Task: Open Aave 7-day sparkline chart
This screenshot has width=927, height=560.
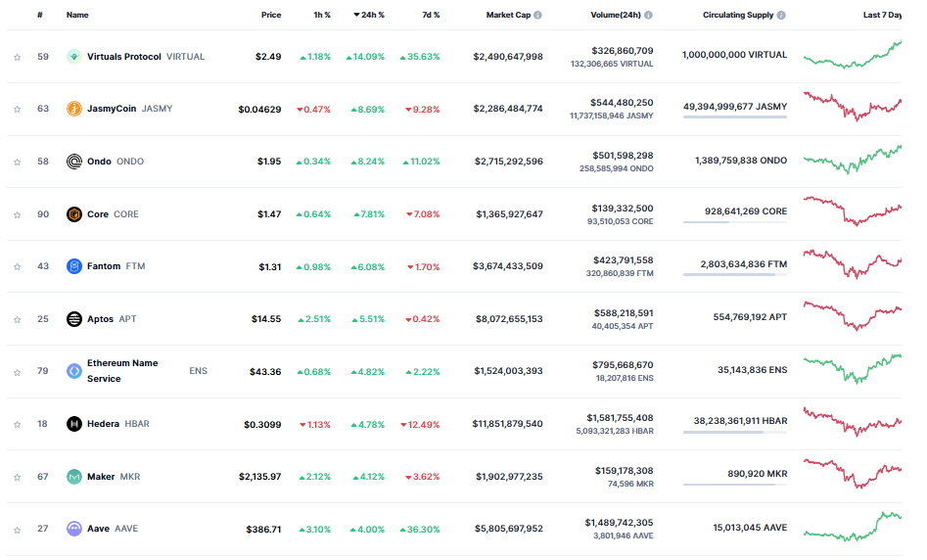Action: (x=853, y=527)
